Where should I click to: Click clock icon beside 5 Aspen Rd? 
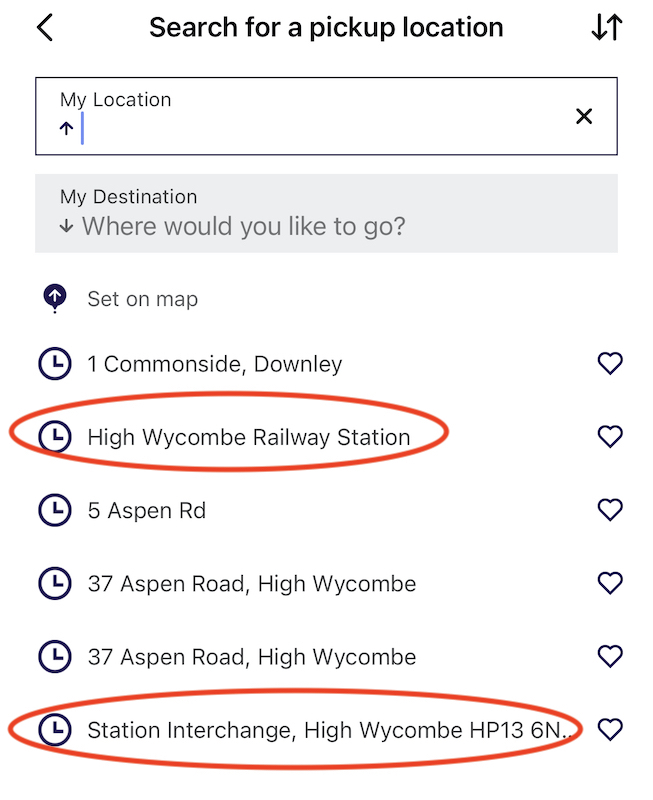[x=54, y=510]
